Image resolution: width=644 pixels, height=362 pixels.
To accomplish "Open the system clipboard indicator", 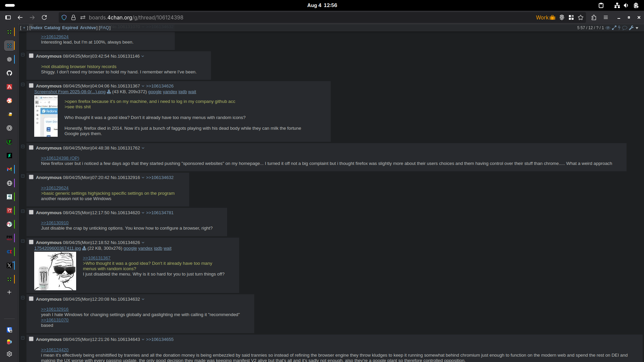I will click(601, 5).
